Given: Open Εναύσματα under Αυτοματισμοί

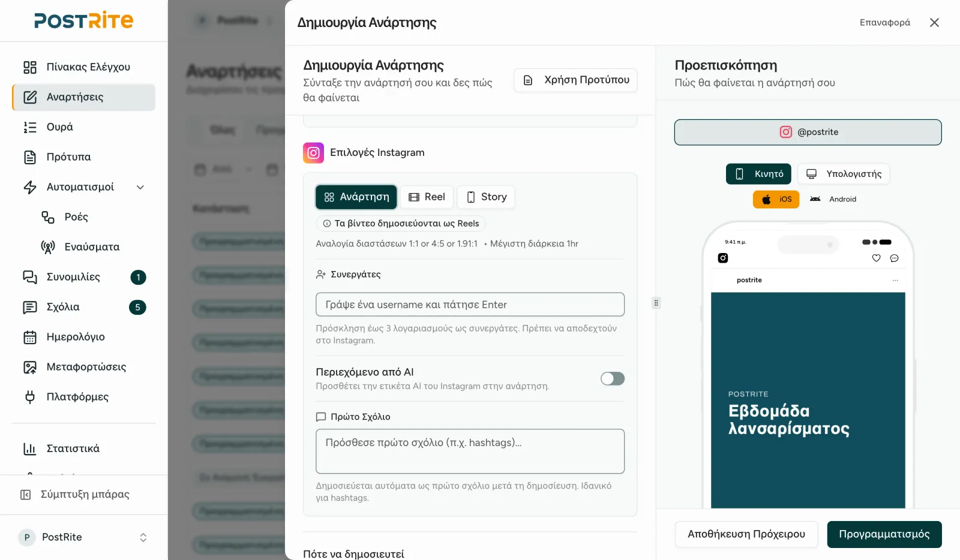Looking at the screenshot, I should 92,247.
